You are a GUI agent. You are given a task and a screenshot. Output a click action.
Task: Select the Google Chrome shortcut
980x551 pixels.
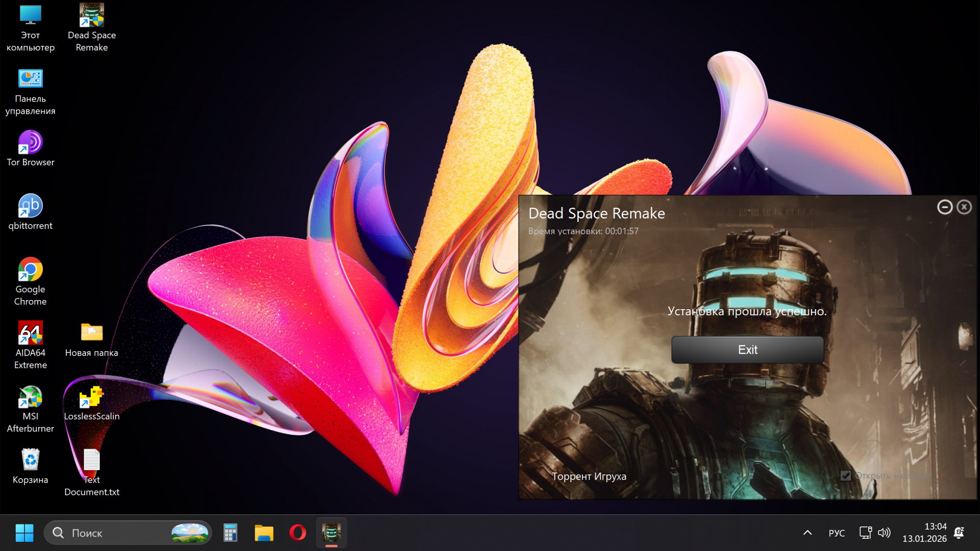pyautogui.click(x=30, y=269)
